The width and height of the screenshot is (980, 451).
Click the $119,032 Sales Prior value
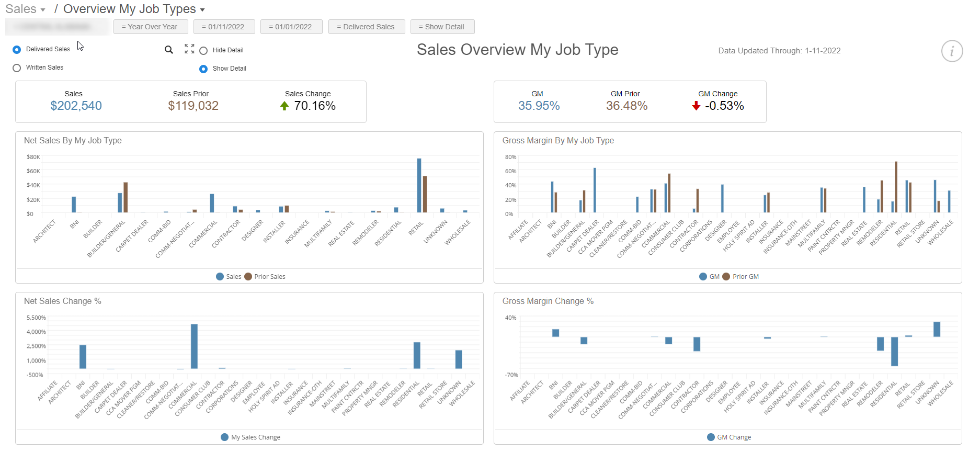[x=193, y=106]
